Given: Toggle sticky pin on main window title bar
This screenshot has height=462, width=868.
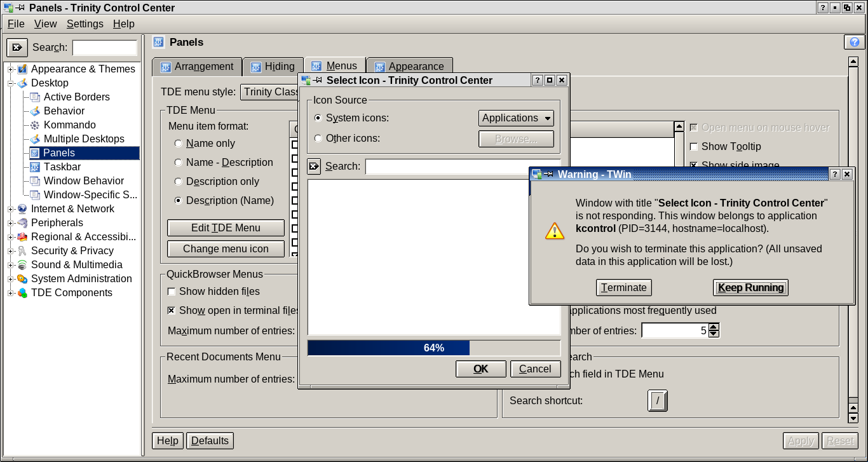Looking at the screenshot, I should (21, 8).
